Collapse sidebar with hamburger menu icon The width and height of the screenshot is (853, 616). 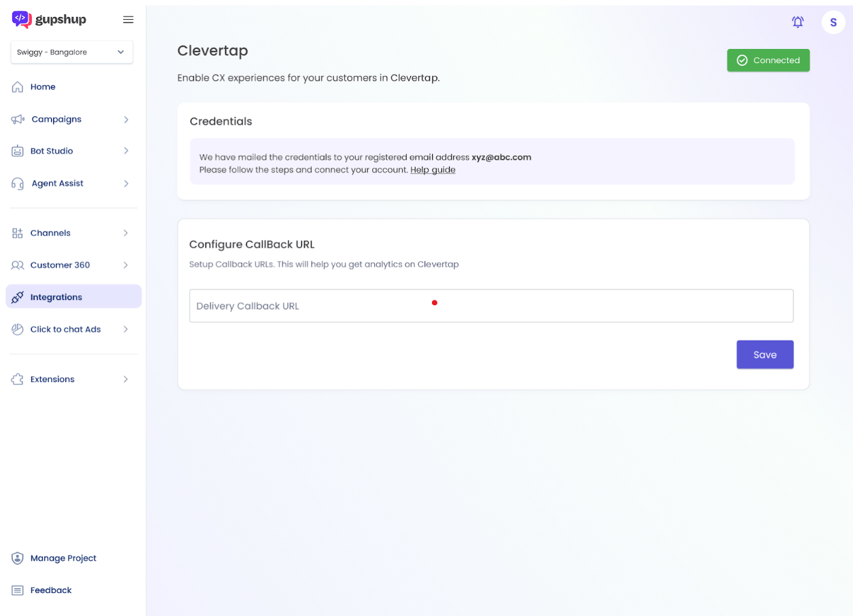coord(128,20)
